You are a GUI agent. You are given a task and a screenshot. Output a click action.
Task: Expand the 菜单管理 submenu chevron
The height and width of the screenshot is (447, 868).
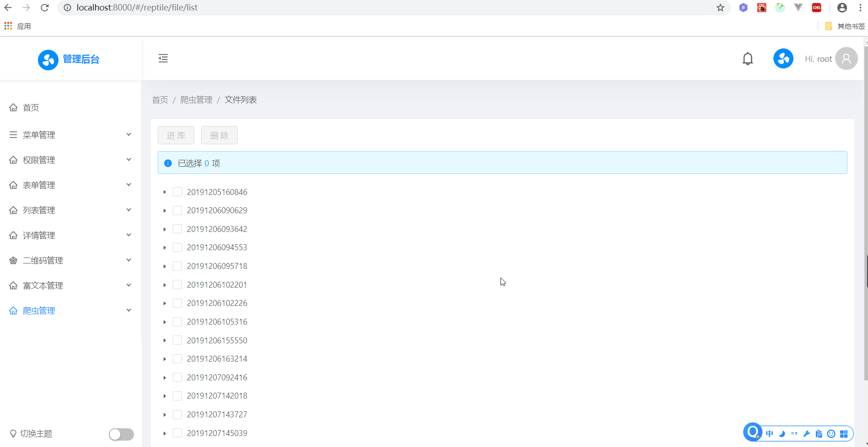click(129, 134)
